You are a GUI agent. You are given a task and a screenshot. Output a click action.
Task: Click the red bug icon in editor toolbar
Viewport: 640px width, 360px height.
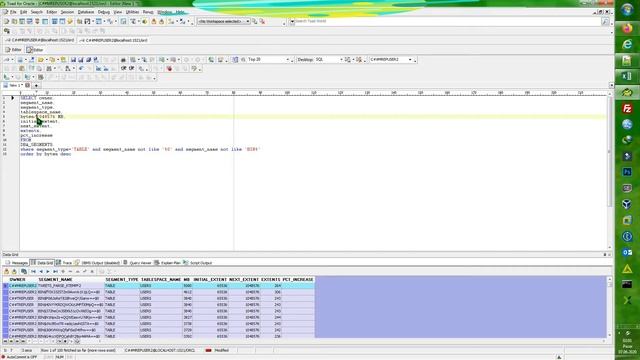[x=169, y=69]
